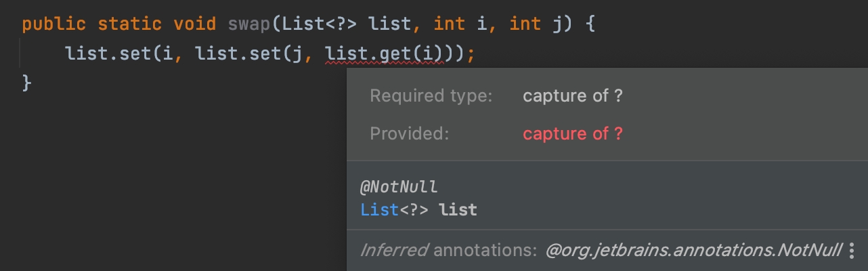The width and height of the screenshot is (868, 271).
Task: Open the tooltip's three-dot more options icon
Action: 852,251
